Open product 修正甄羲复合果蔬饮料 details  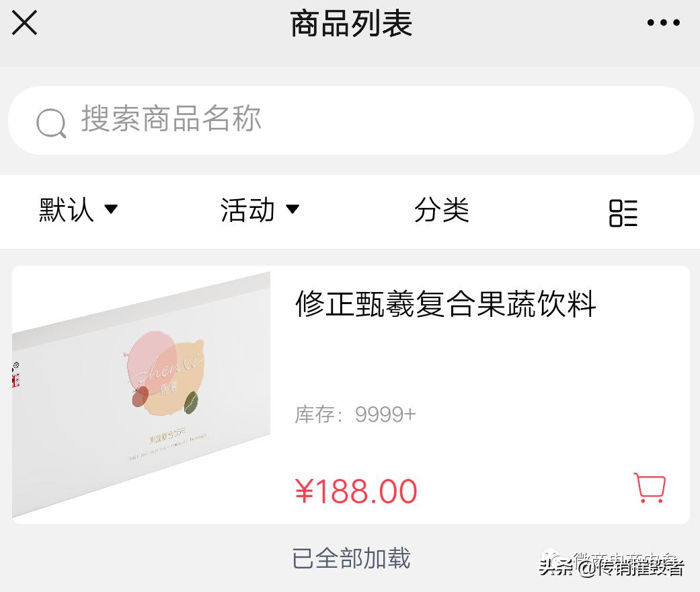(x=445, y=305)
